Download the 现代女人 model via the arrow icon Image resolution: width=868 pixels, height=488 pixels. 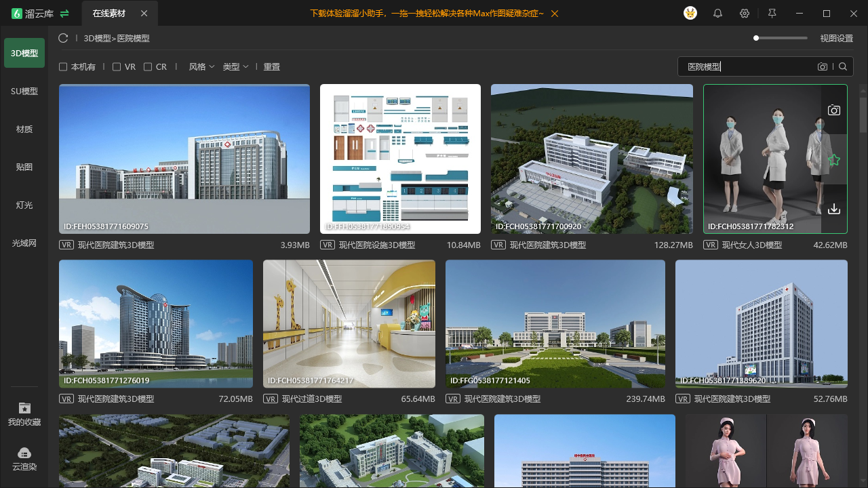[834, 209]
